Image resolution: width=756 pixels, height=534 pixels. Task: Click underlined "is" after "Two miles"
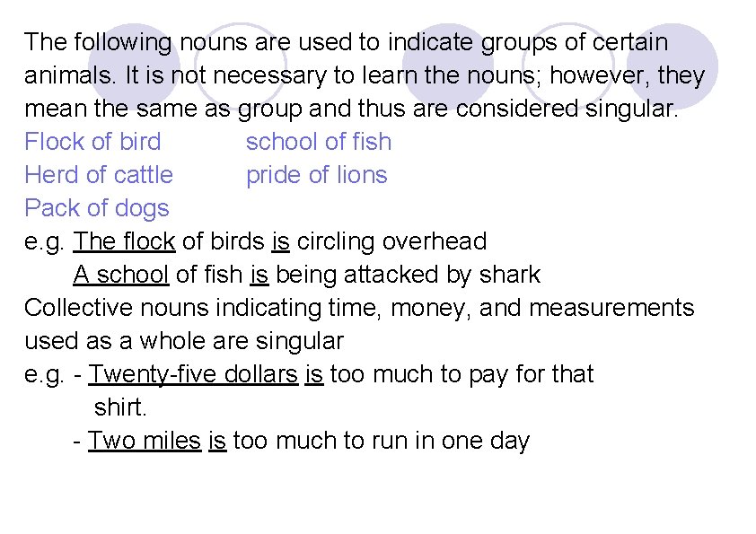[x=217, y=441]
